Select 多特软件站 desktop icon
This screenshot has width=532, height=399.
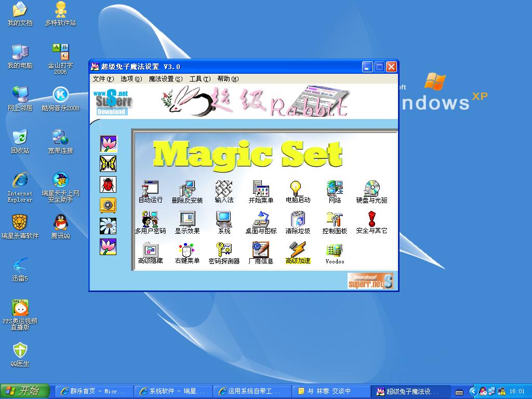(60, 14)
